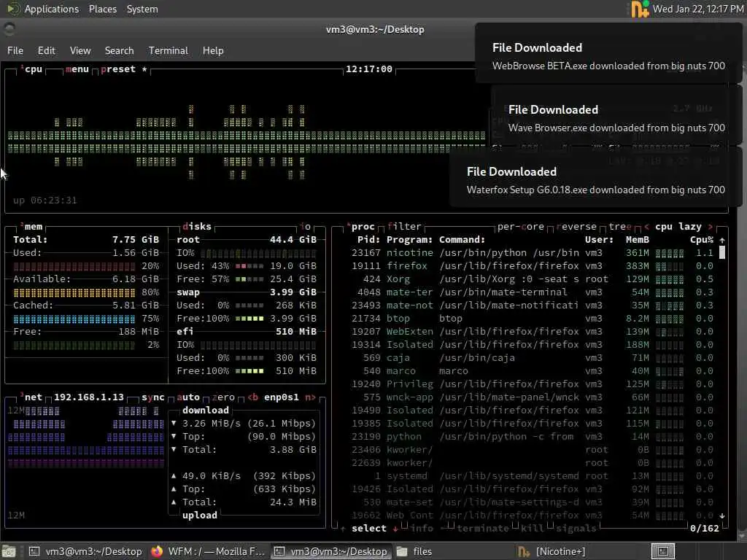
Task: Click terminate in proc footer
Action: (484, 529)
